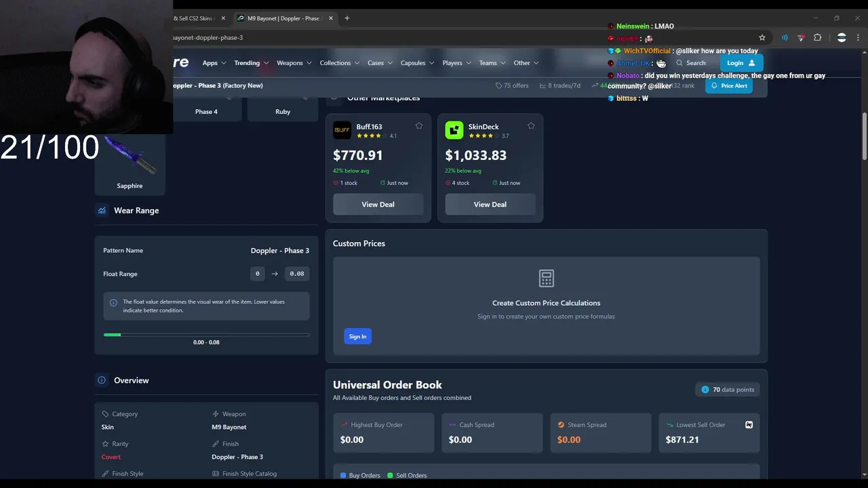Click the Steam Spread icon
868x488 pixels.
pyautogui.click(x=561, y=425)
